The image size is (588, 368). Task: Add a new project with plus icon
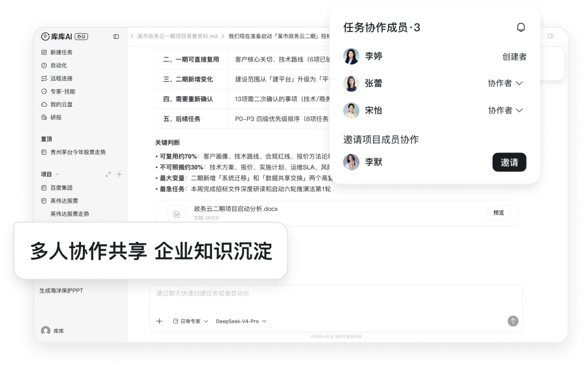point(119,174)
